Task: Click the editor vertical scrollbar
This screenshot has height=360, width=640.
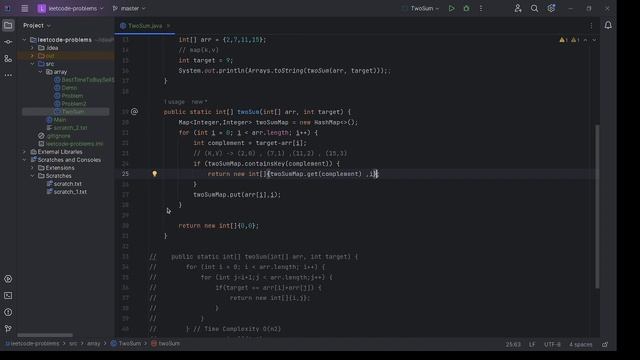Action: tap(597, 206)
